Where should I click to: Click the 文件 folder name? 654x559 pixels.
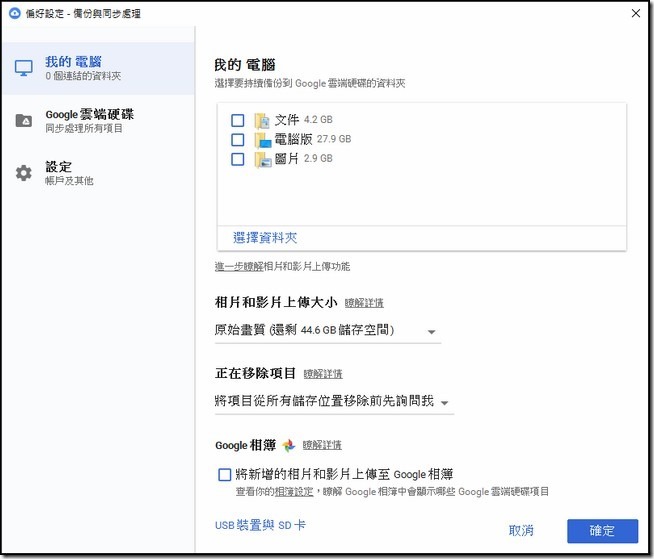tap(287, 120)
